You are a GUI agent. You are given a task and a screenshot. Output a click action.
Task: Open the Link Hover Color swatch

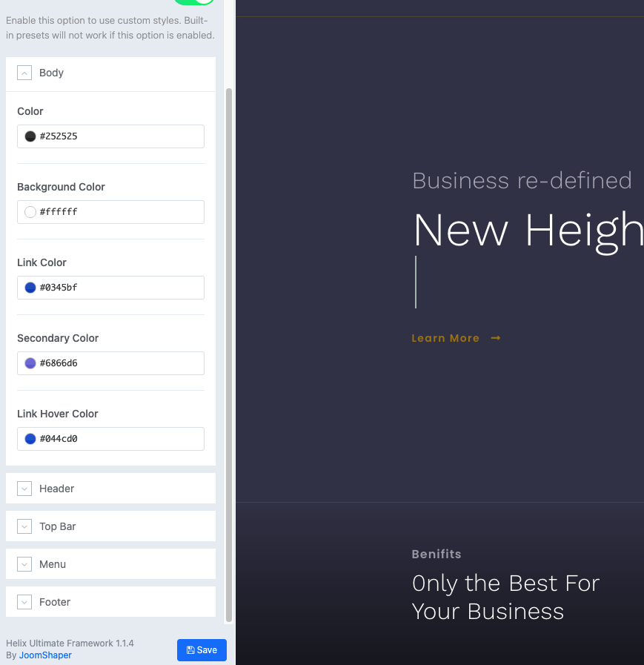pyautogui.click(x=30, y=439)
